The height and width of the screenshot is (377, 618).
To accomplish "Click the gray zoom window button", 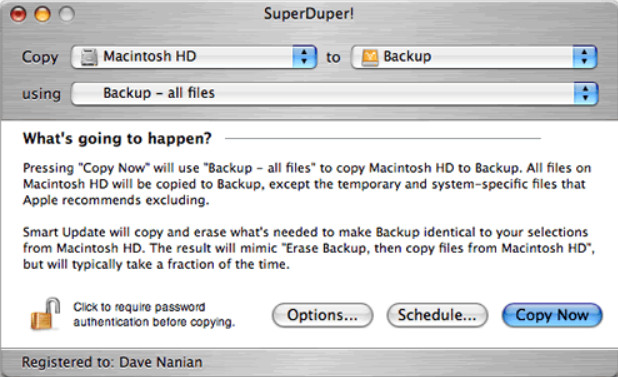I will [x=67, y=14].
